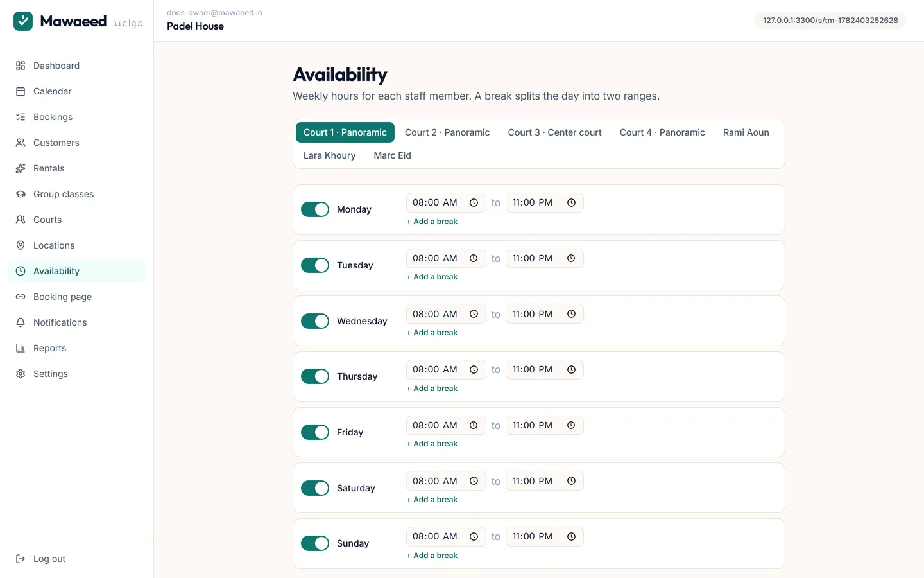Image resolution: width=924 pixels, height=578 pixels.
Task: Add a break to Wednesday
Action: pyautogui.click(x=432, y=333)
